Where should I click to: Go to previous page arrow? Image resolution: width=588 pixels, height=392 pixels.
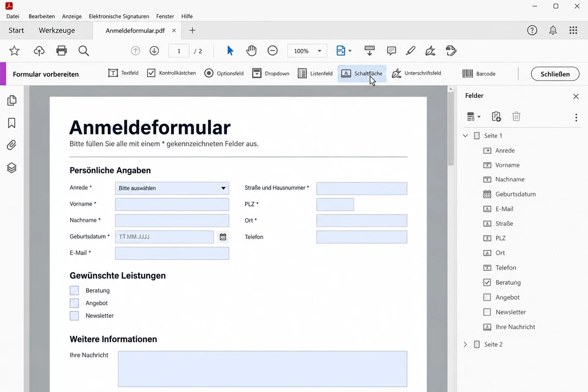tap(135, 51)
